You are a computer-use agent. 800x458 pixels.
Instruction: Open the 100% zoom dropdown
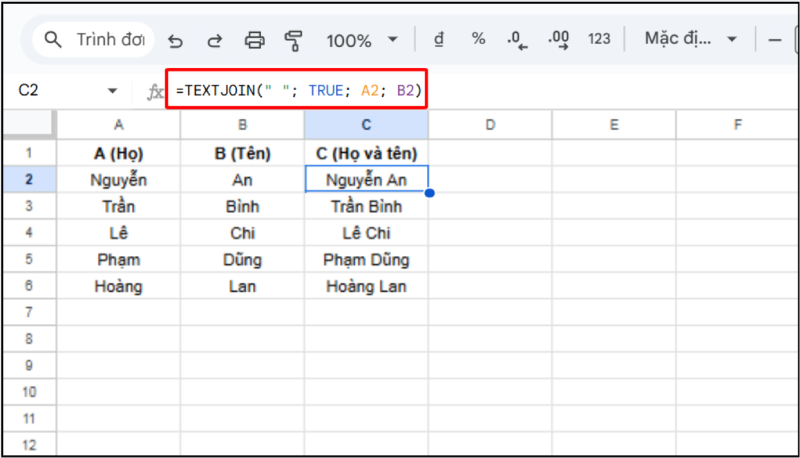(x=362, y=40)
